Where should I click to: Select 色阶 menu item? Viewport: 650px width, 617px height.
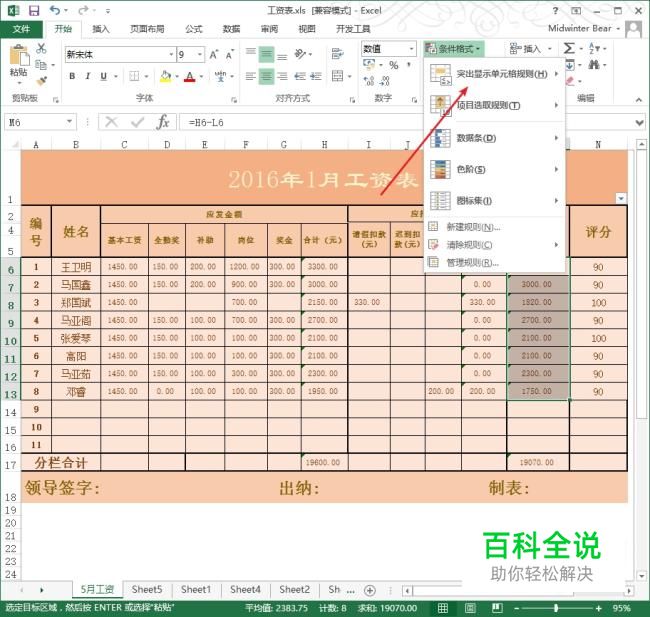click(495, 169)
